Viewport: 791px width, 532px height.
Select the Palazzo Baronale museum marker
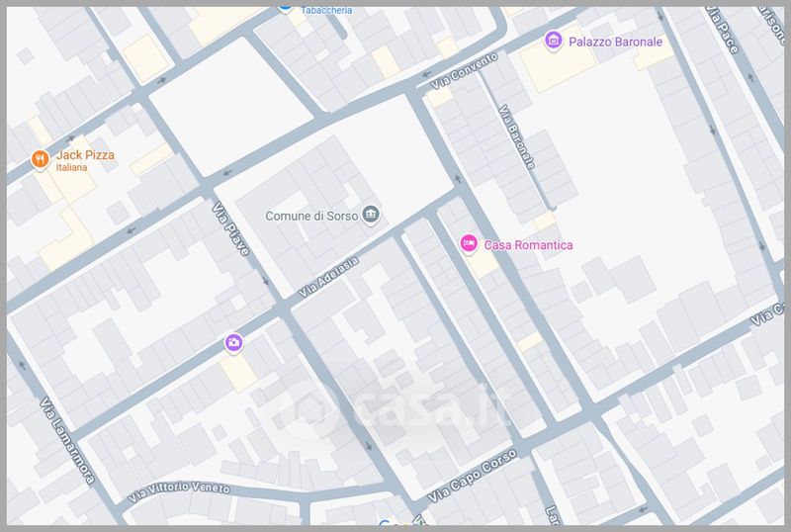554,41
